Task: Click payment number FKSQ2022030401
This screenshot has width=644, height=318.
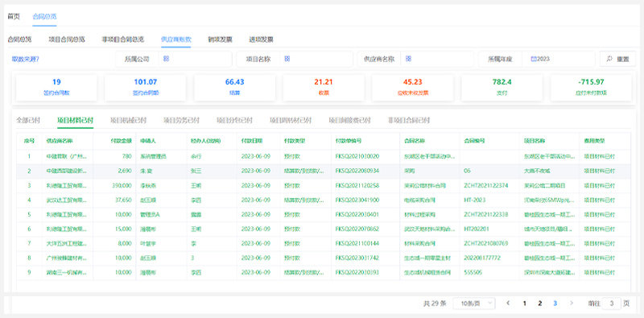Action: click(x=357, y=214)
